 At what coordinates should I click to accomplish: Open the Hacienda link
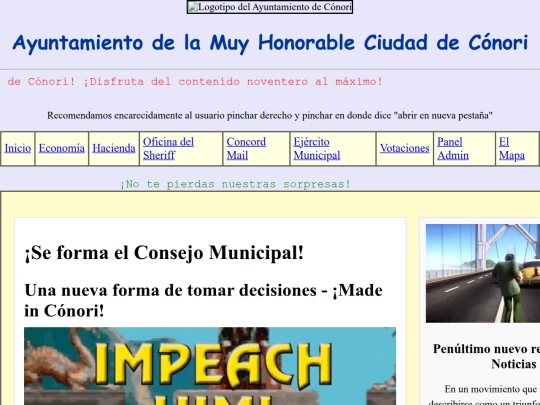pyautogui.click(x=114, y=148)
